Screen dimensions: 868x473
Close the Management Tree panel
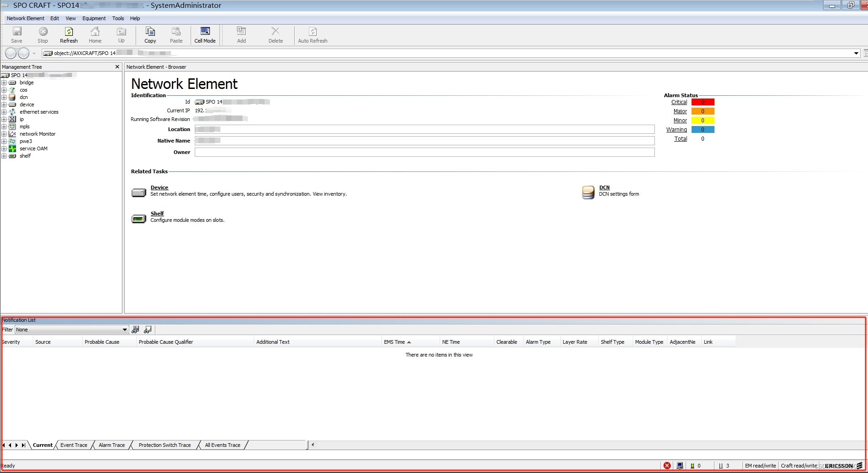point(117,67)
